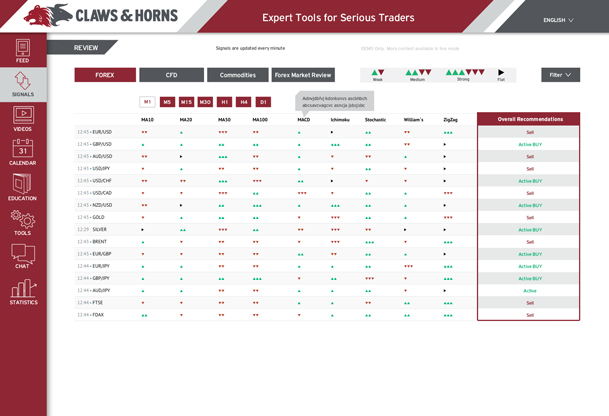Open the Videos section
609x416 pixels.
(22, 118)
